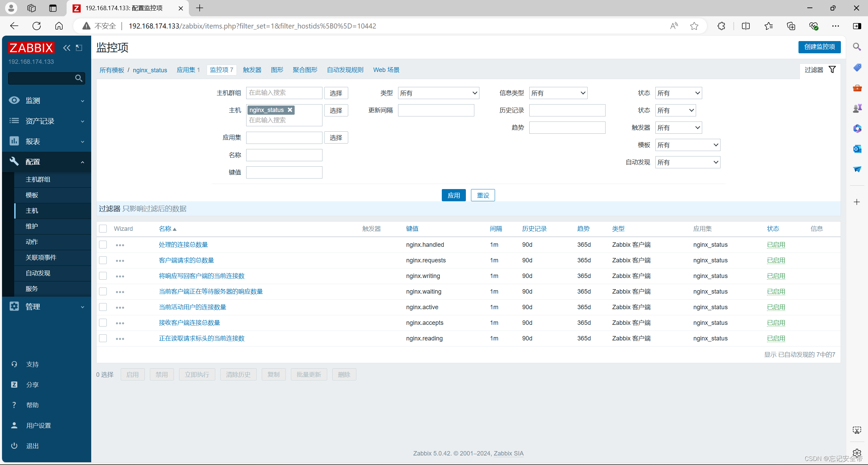The width and height of the screenshot is (868, 465).
Task: Click the kiosk mode icon beside the logo
Action: click(79, 48)
